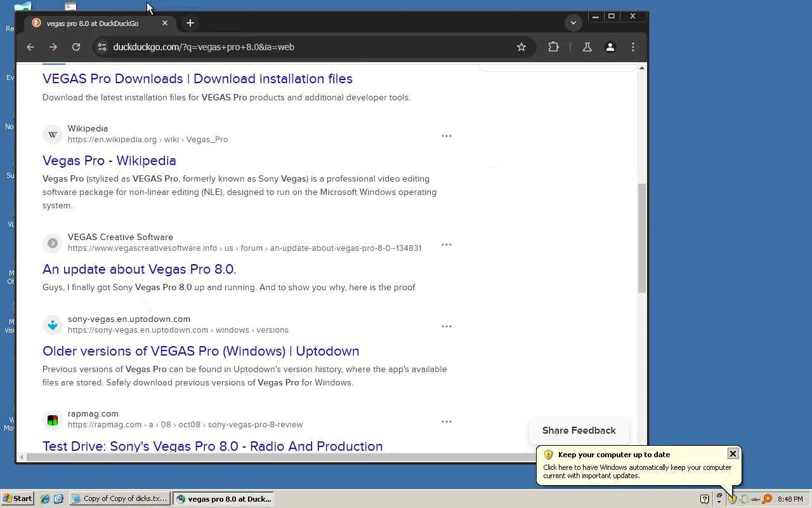The height and width of the screenshot is (508, 812).
Task: Bookmark this page with the star icon
Action: [521, 47]
